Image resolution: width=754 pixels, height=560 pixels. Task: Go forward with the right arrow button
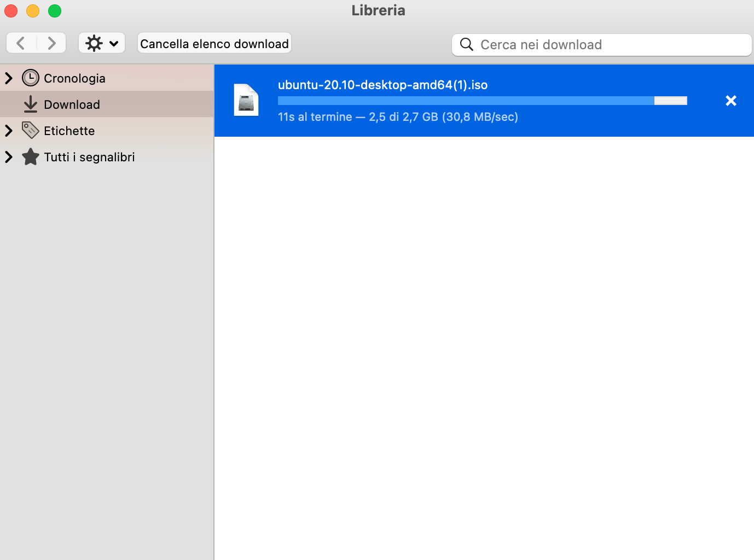(x=51, y=43)
